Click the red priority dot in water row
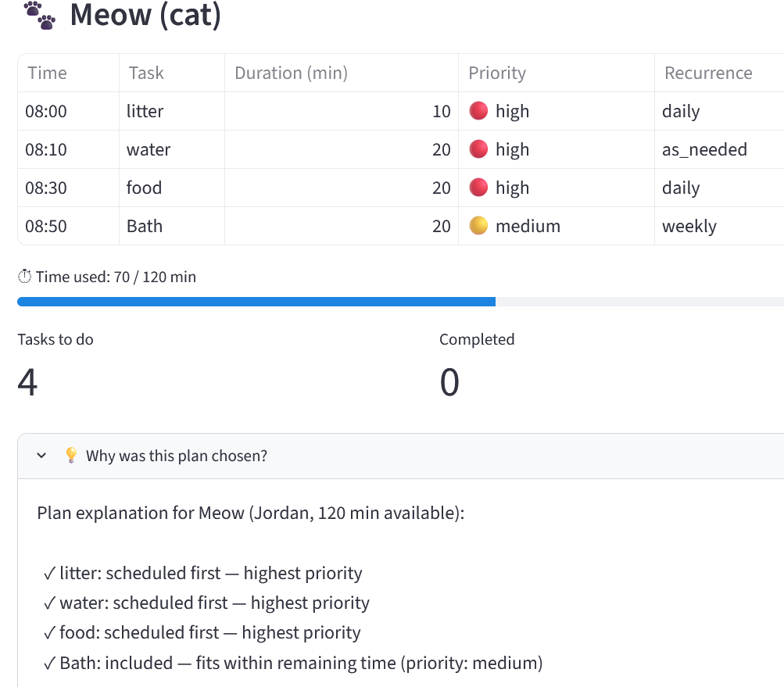784x687 pixels. (478, 149)
